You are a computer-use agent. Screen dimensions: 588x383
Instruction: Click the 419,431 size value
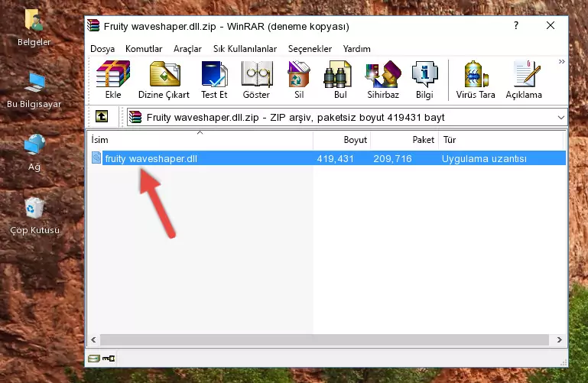tap(335, 158)
